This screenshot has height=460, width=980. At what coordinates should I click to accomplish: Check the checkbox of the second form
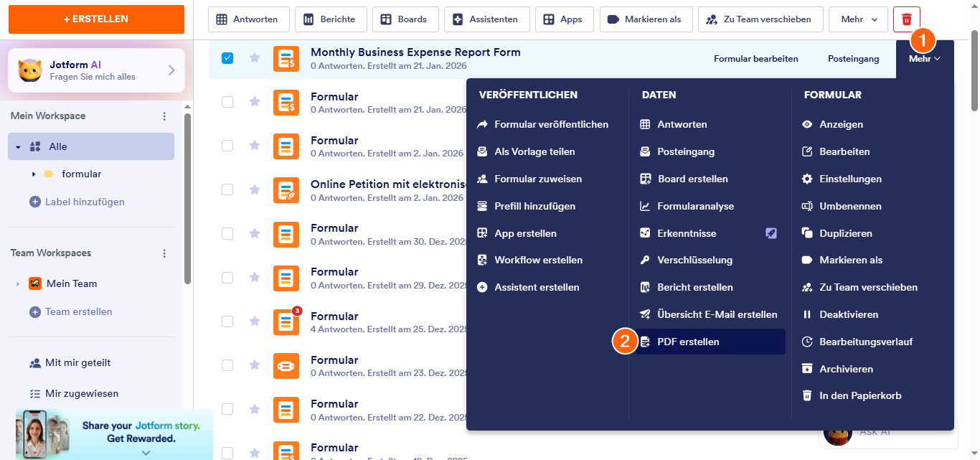pos(227,102)
